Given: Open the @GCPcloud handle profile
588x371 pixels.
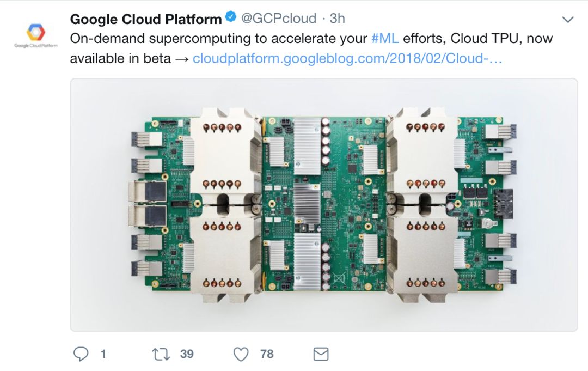Looking at the screenshot, I should [278, 19].
